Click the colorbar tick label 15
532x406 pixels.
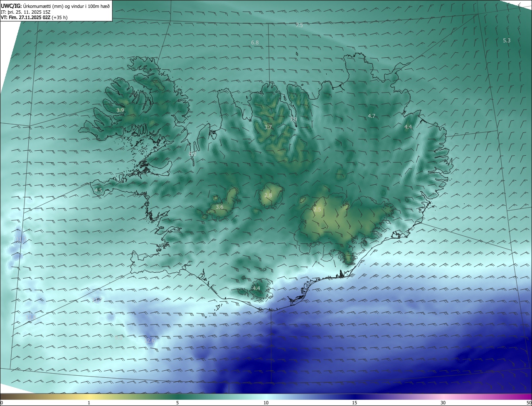tap(355, 403)
